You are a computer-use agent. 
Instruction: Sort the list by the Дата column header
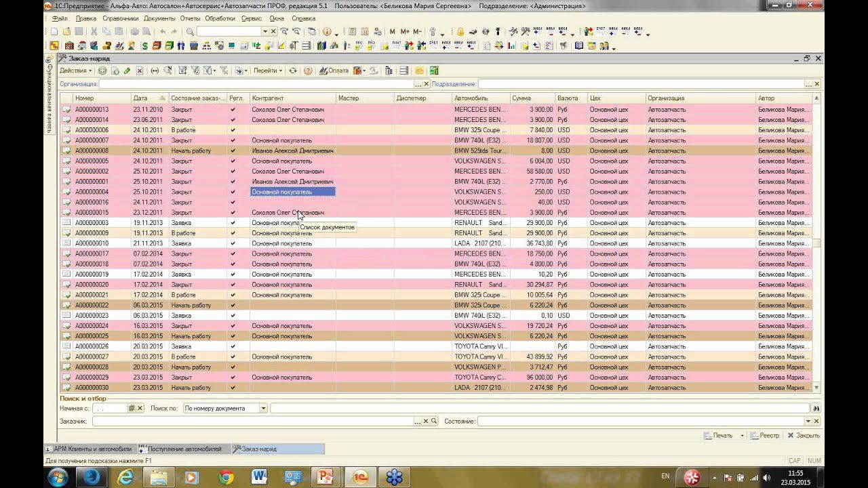pyautogui.click(x=149, y=98)
